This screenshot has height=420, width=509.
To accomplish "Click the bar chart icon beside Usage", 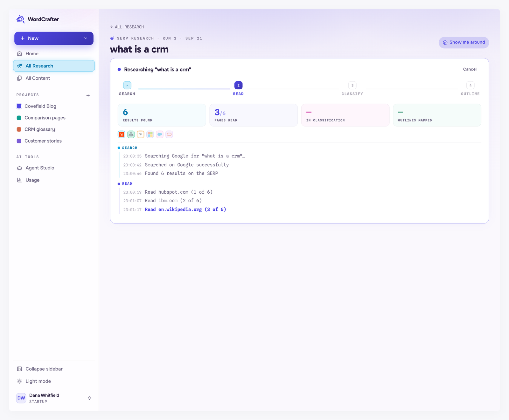I will click(x=19, y=180).
